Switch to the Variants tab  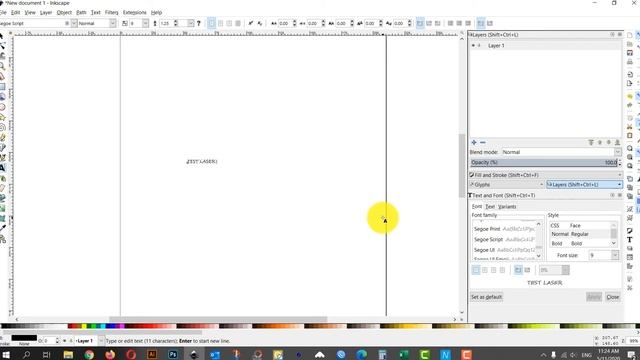tap(507, 207)
